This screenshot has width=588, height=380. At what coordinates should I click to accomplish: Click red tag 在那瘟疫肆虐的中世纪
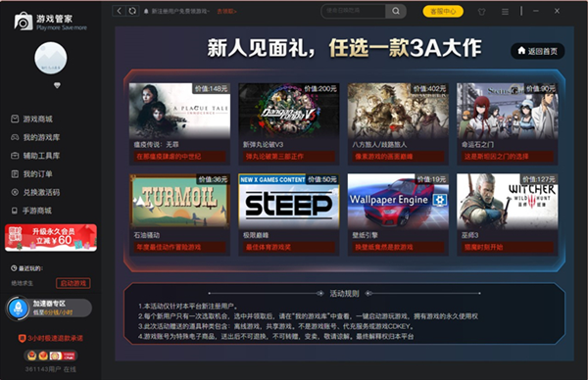point(179,157)
